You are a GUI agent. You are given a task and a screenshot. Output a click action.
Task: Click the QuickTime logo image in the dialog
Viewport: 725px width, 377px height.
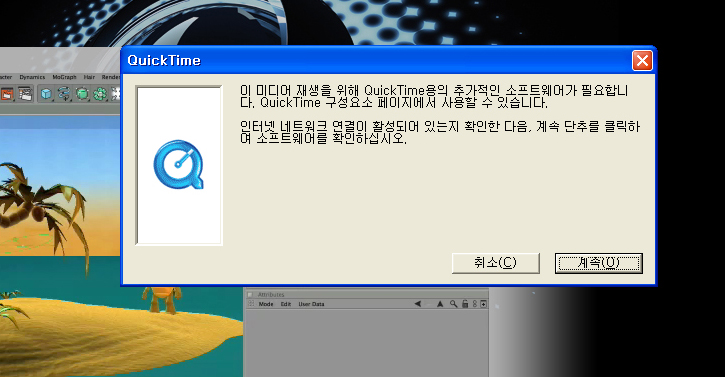(x=178, y=165)
